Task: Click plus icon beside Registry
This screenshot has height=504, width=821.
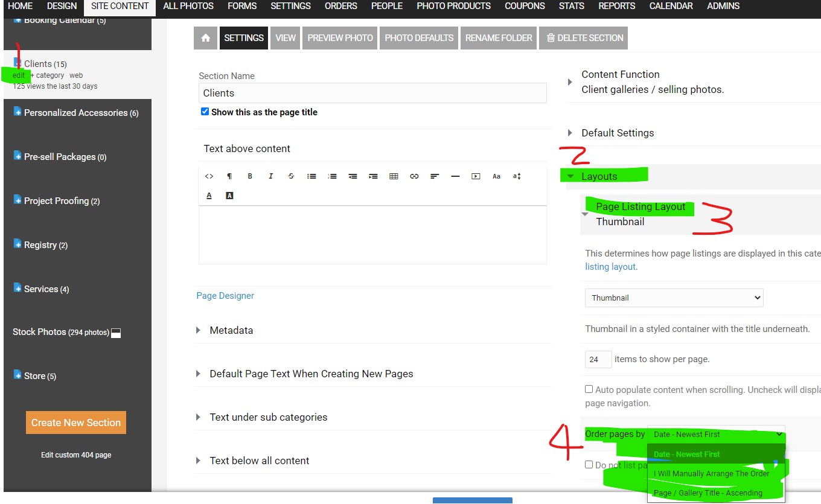Action: [18, 244]
